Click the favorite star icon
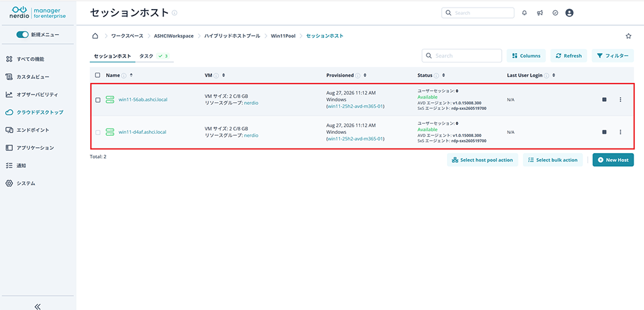 click(629, 36)
